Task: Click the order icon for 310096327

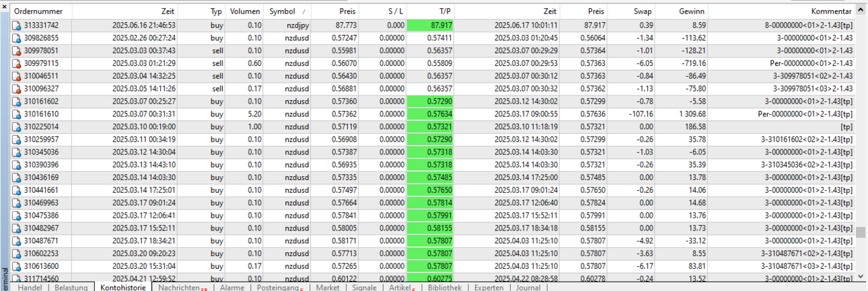Action: tap(17, 89)
